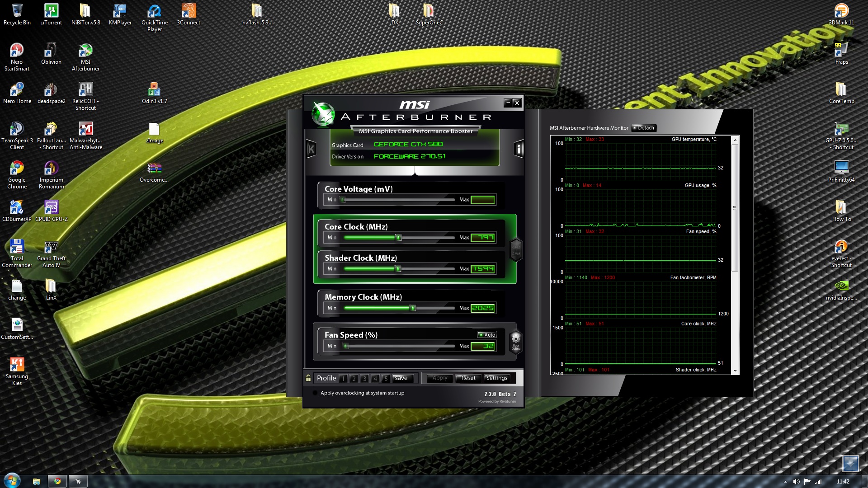The image size is (868, 488).
Task: Click the Memory Clock slider handle
Action: click(413, 308)
